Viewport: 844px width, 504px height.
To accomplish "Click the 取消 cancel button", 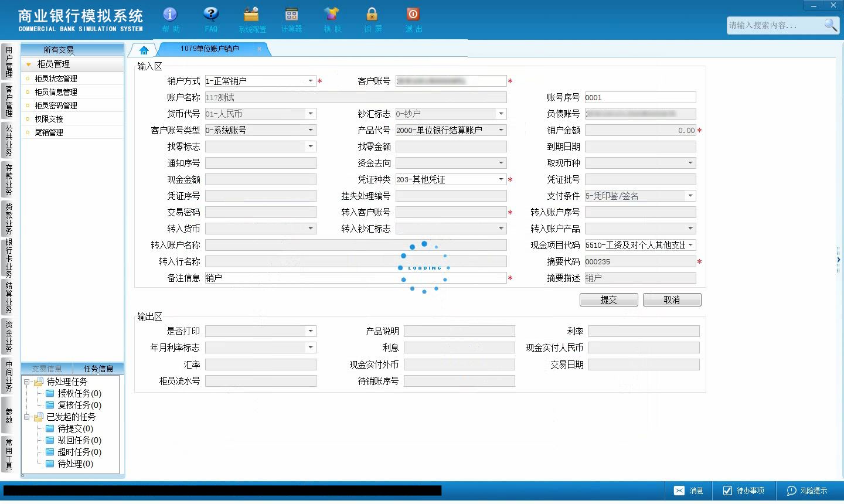I will pos(672,299).
